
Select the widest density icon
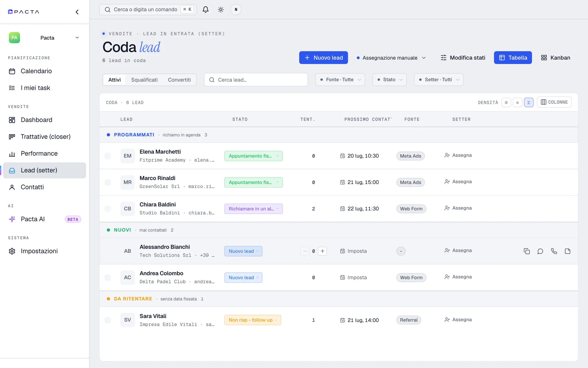pyautogui.click(x=529, y=102)
